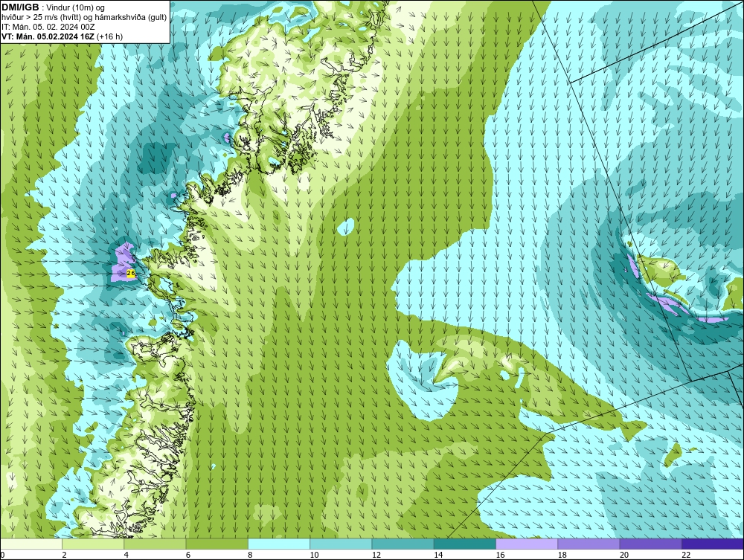Click the 'IT: Mán. 05. 02. 2024 00Z' text
This screenshot has width=744, height=560.
[48, 27]
